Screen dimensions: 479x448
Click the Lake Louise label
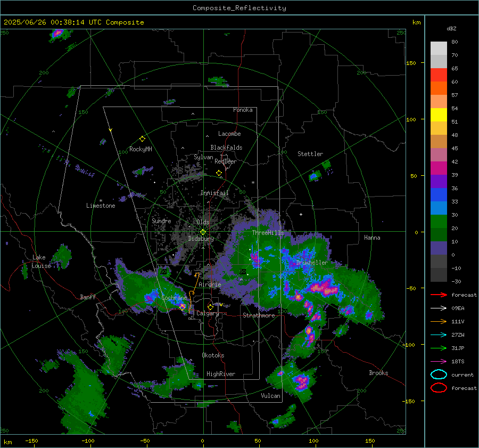click(41, 262)
